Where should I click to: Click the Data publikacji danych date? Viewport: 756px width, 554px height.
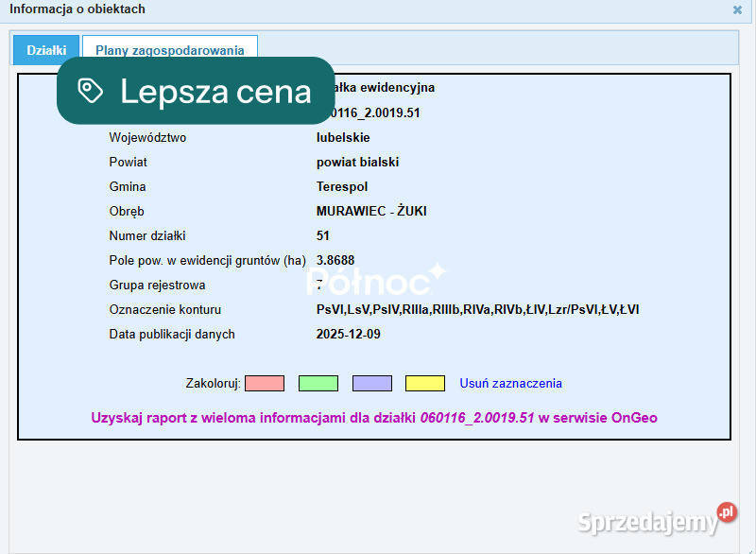pos(351,334)
